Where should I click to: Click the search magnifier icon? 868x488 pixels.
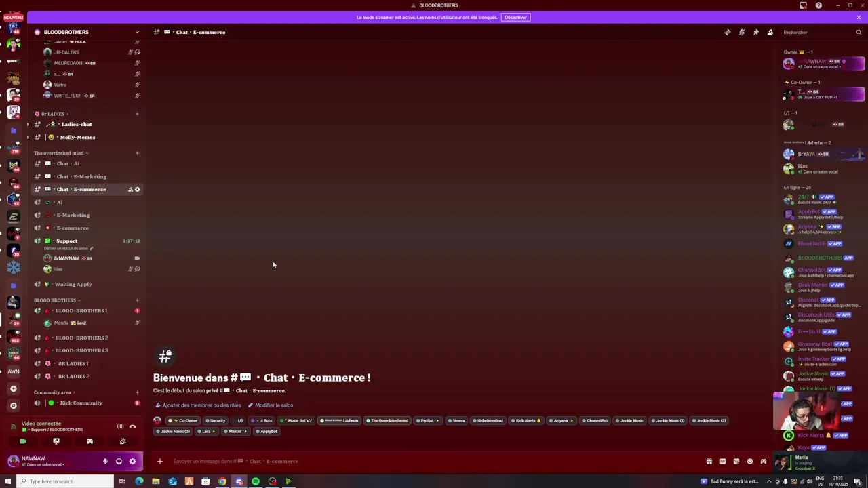859,32
